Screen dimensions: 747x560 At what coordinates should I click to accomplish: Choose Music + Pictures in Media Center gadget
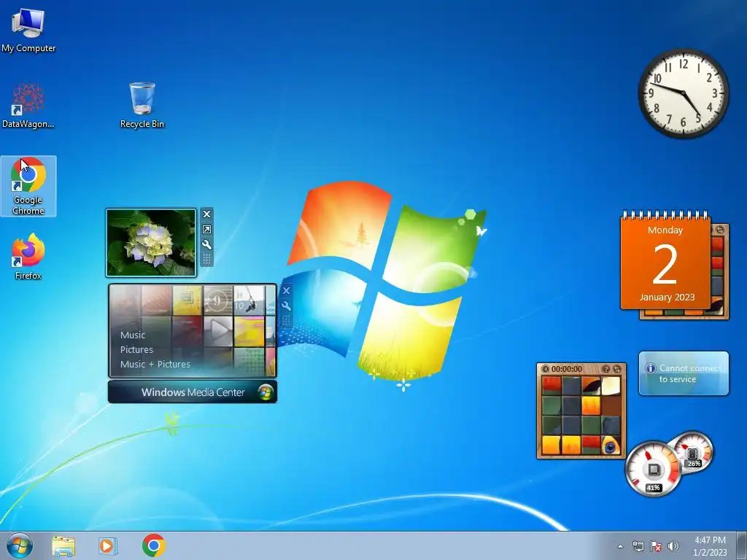pyautogui.click(x=155, y=365)
